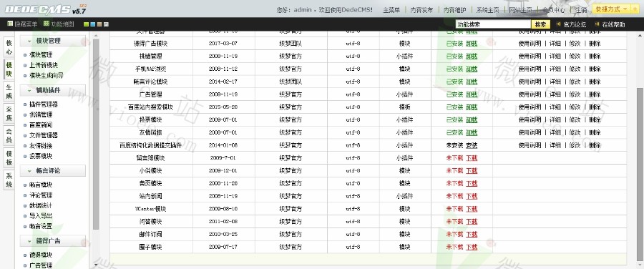Click the 隐藏菜单 hide-menu icon

(x=10, y=24)
